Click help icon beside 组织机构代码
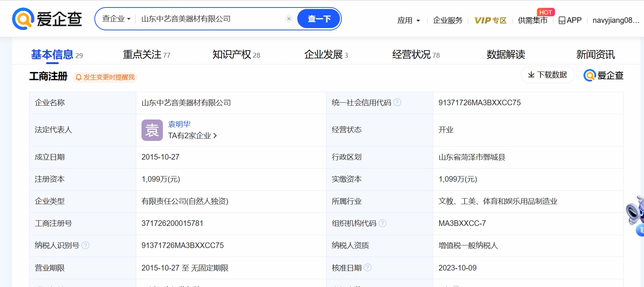 [382, 223]
